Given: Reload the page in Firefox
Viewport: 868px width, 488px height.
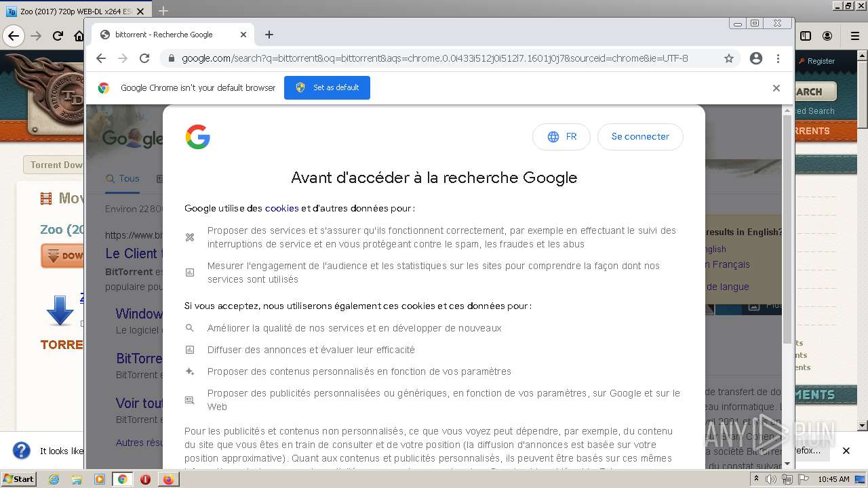Looking at the screenshot, I should tap(58, 36).
